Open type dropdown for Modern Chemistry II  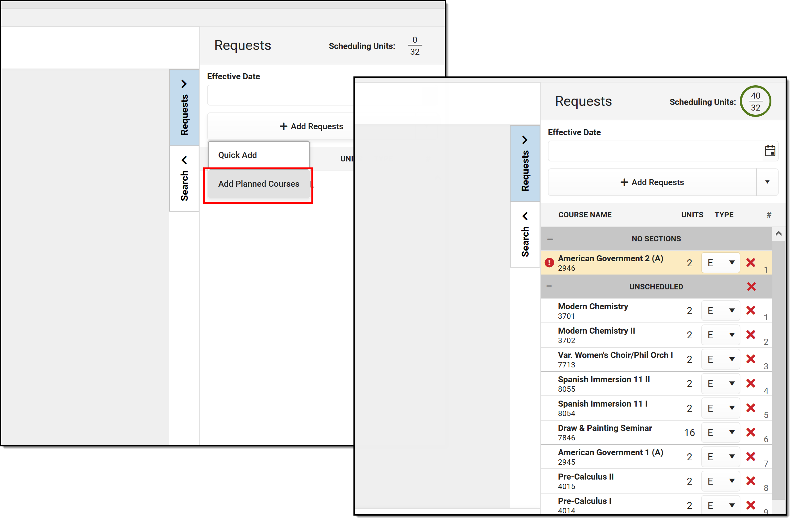click(x=720, y=335)
